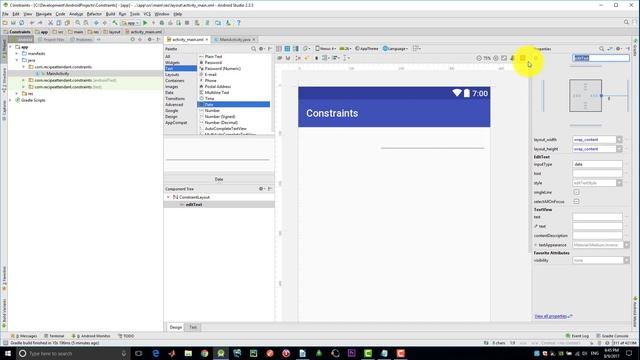Open Microsoft Edge from the taskbar

click(156, 353)
